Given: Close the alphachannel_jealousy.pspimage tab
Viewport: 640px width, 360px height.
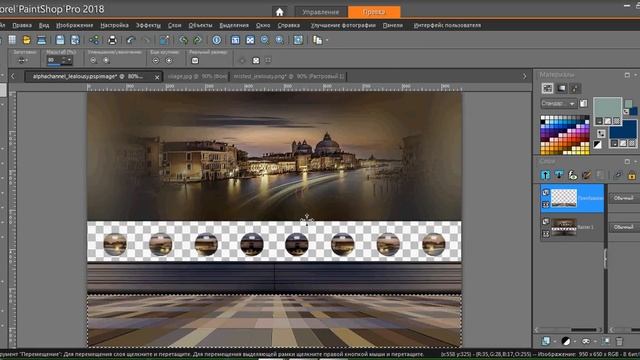Looking at the screenshot, I should pos(157,77).
